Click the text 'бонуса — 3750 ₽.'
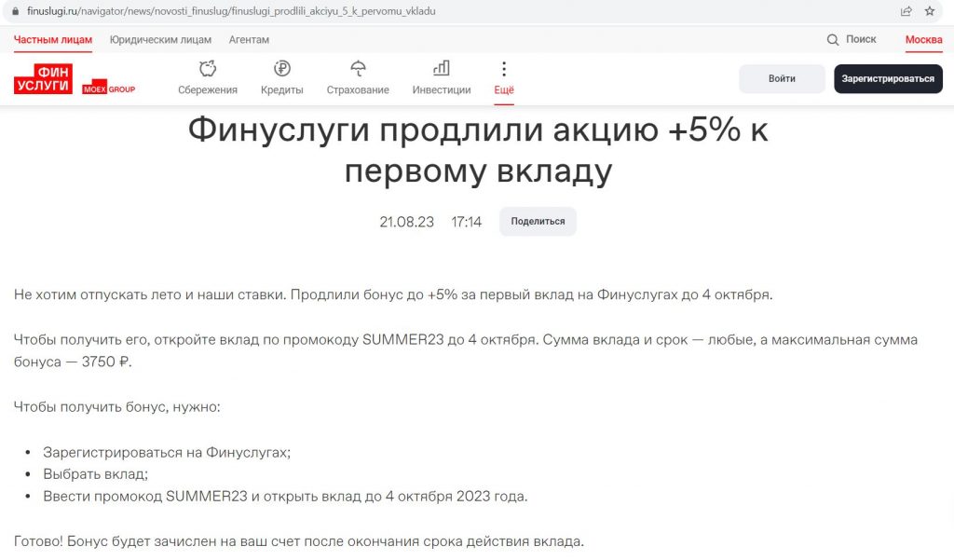Viewport: 954px width, 560px height. pyautogui.click(x=73, y=362)
